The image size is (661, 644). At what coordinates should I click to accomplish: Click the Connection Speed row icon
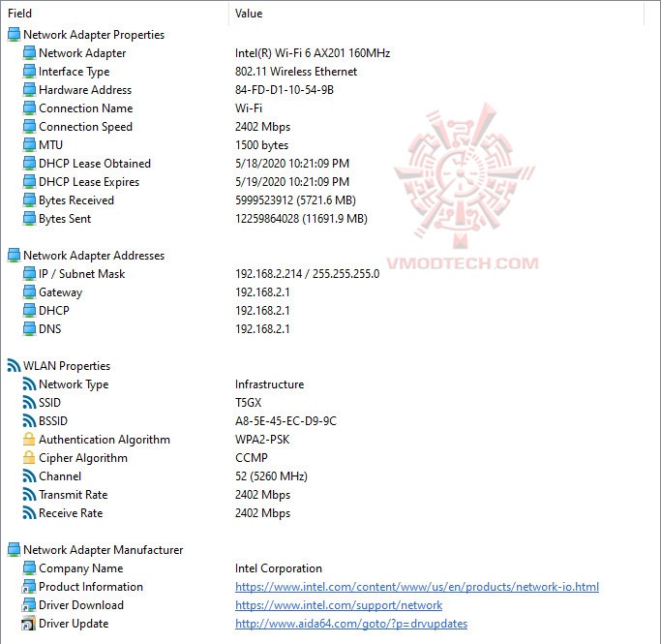tap(29, 127)
